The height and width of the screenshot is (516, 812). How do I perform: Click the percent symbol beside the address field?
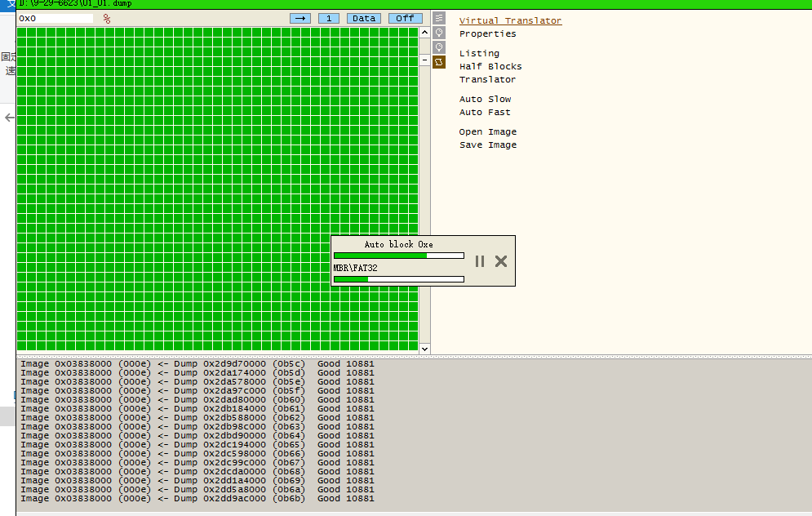[105, 18]
